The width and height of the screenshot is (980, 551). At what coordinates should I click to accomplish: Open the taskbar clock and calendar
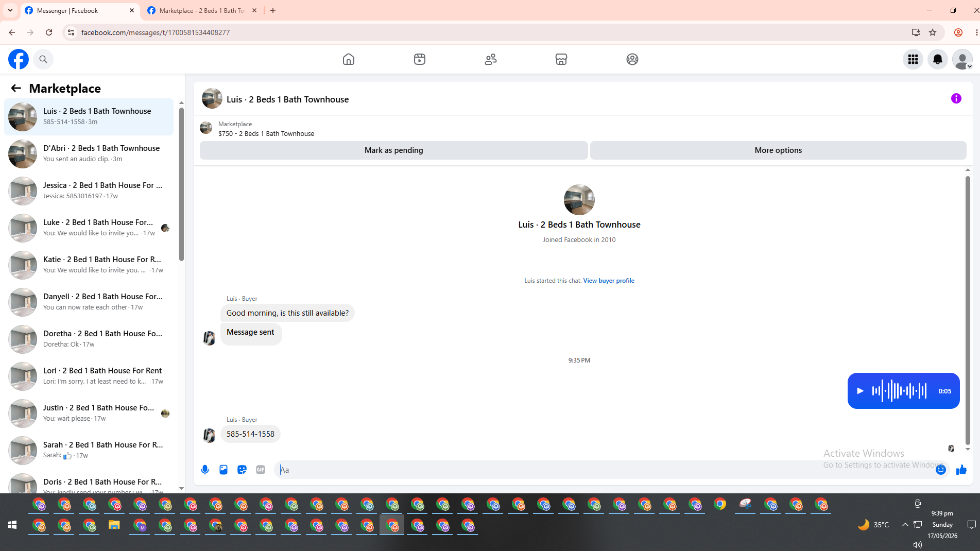coord(942,524)
